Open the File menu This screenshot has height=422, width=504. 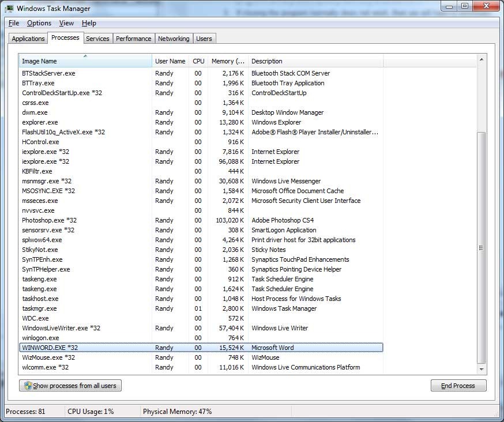point(14,23)
